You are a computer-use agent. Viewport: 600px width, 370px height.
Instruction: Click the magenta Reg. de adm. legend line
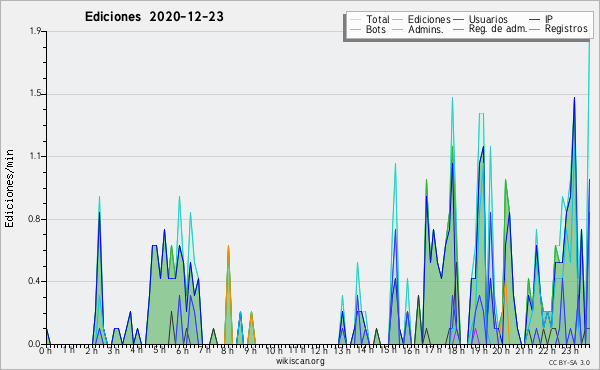(x=458, y=29)
